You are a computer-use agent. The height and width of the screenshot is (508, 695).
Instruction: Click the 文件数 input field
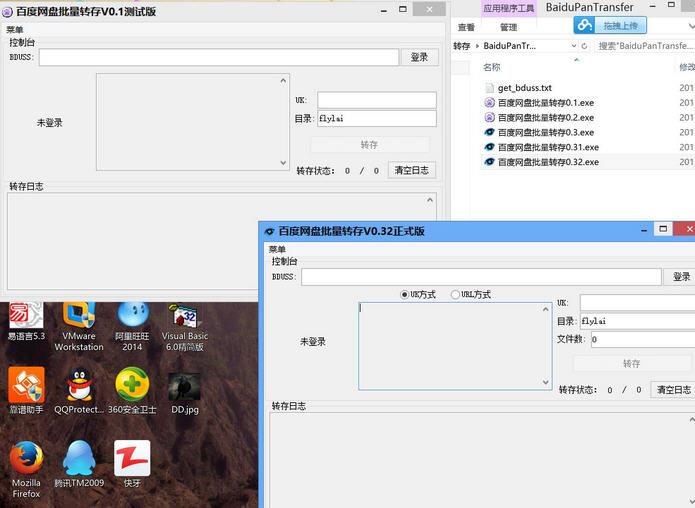pyautogui.click(x=643, y=340)
